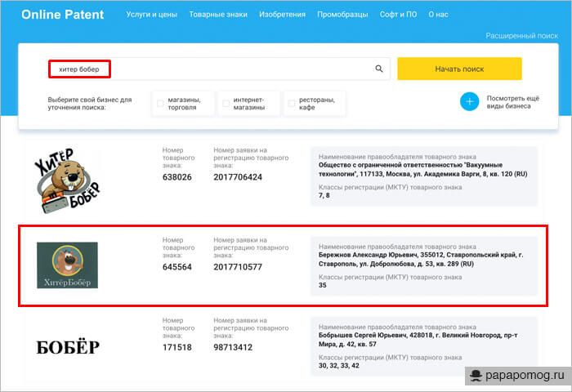Click registration classes 7, 8
572x392 pixels.
[324, 195]
